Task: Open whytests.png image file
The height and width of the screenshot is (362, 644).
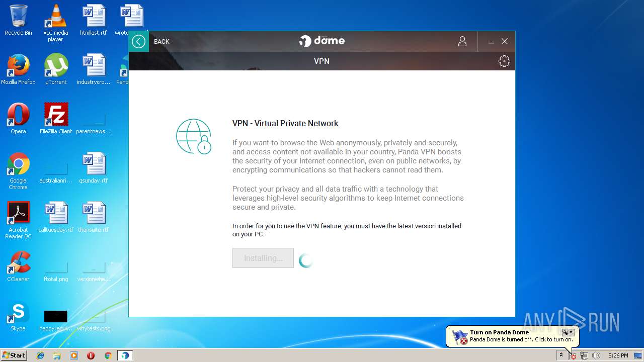Action: click(94, 321)
